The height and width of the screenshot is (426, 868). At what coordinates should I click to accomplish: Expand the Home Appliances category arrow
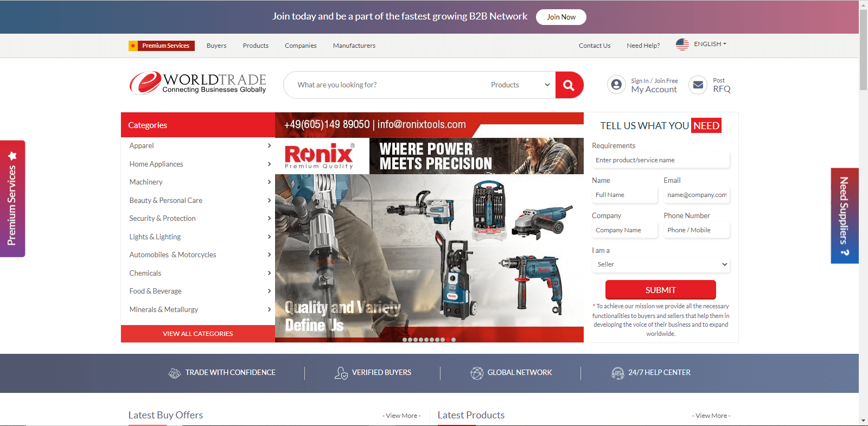point(269,164)
